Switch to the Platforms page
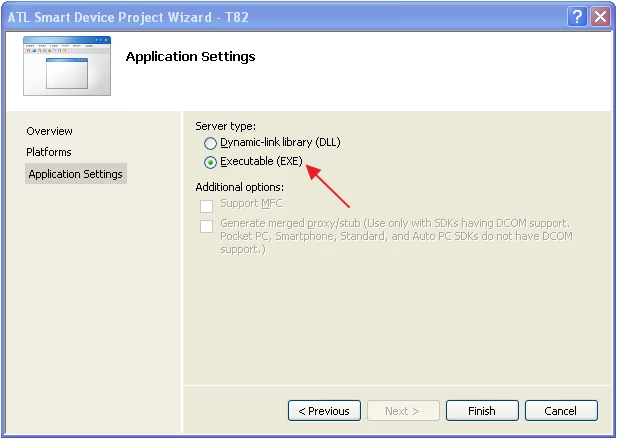The width and height of the screenshot is (617, 439). 49,152
